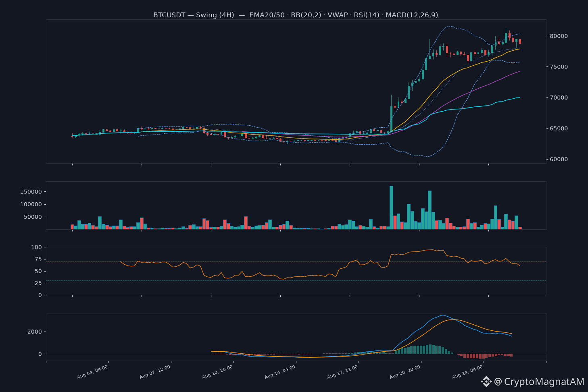
Task: Click the Aug 04, 04:00 date label
Action: [x=93, y=372]
